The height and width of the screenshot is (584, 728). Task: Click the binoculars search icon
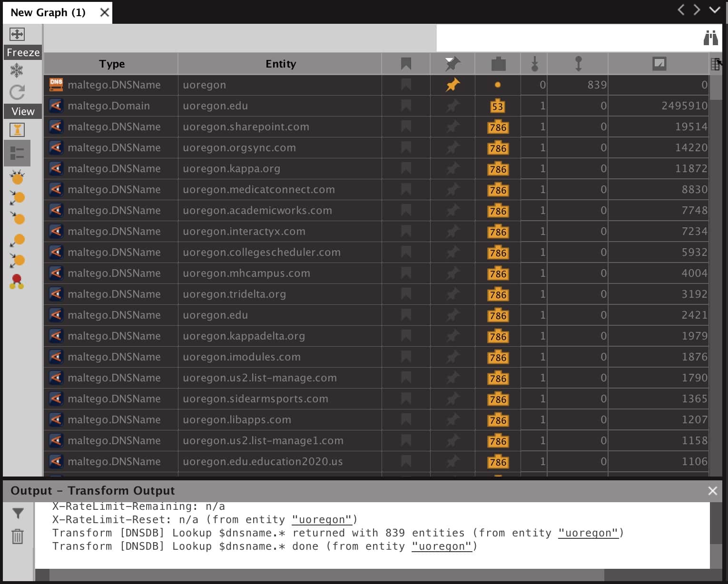[710, 38]
